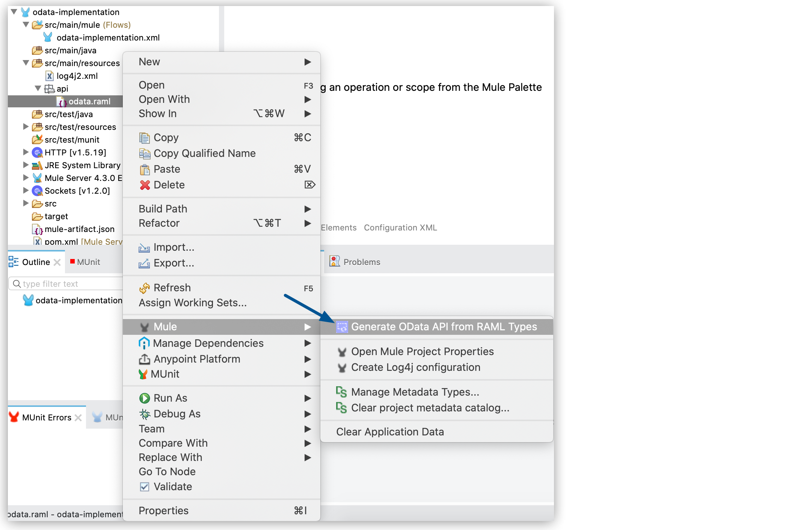Expand the HTTP [v1.5.19] connector node
Image resolution: width=812 pixels, height=530 pixels.
[x=25, y=152]
